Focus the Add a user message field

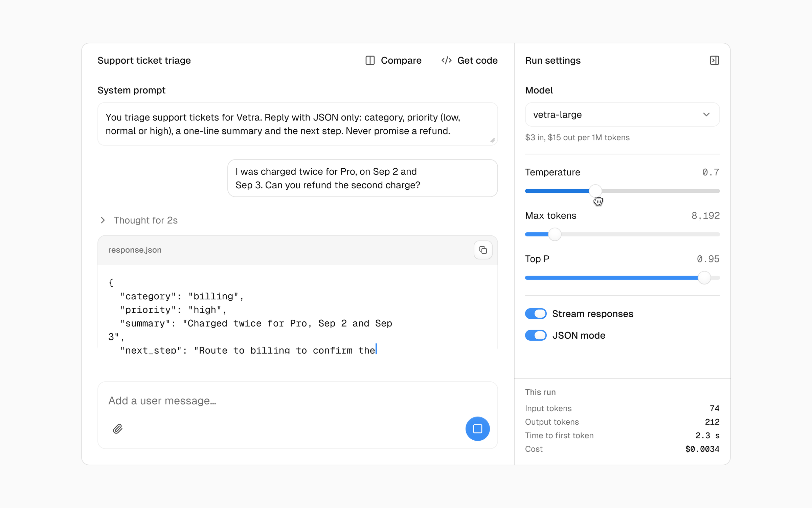[297, 401]
